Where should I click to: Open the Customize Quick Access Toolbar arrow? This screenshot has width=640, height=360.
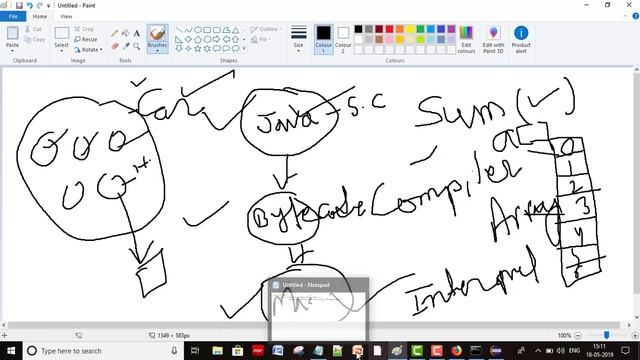point(49,6)
